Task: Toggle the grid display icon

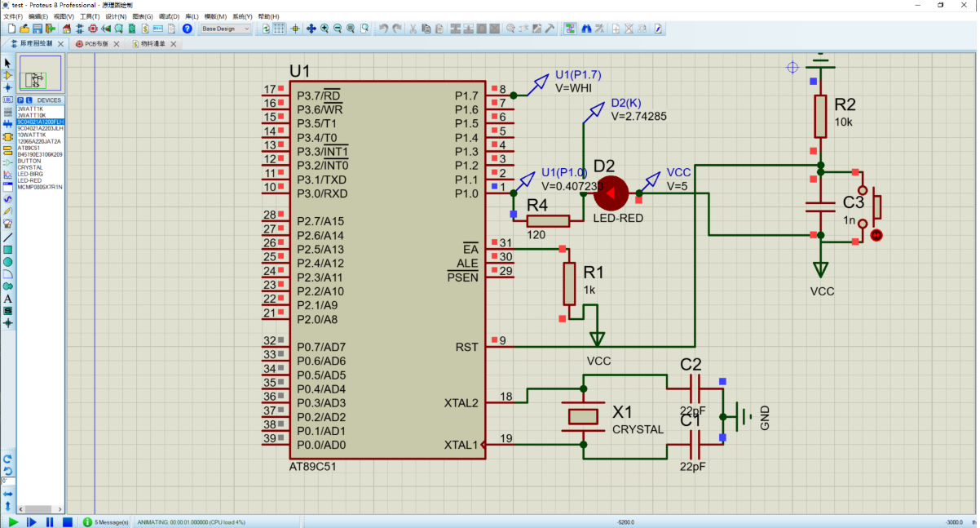Action: (x=279, y=29)
